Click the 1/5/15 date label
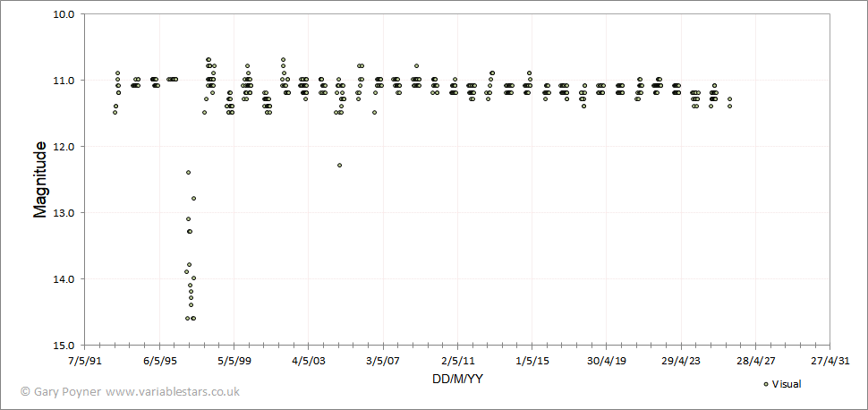Screen dimensions: 868x410 tap(532, 362)
